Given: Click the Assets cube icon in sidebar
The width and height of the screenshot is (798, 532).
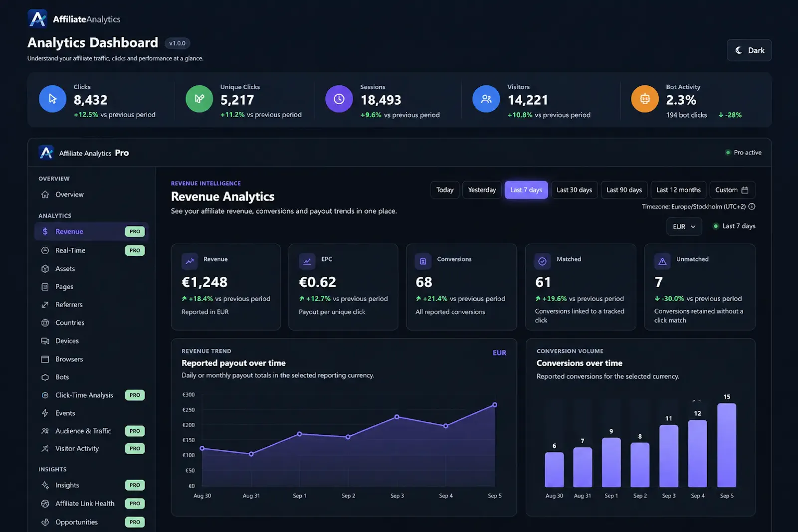Looking at the screenshot, I should coord(45,269).
